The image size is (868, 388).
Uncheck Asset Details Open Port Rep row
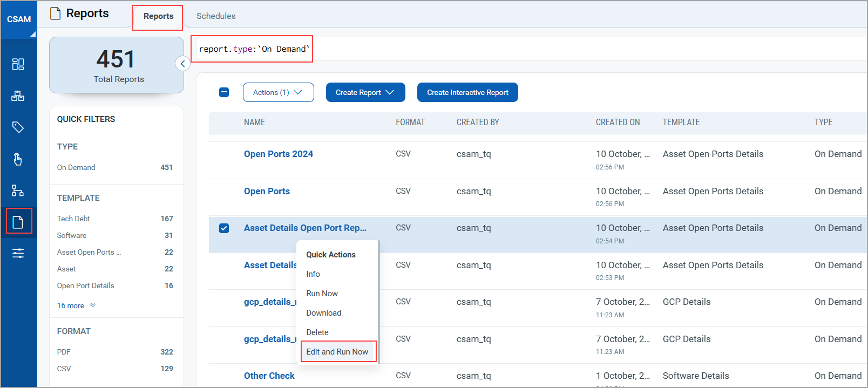pos(224,228)
